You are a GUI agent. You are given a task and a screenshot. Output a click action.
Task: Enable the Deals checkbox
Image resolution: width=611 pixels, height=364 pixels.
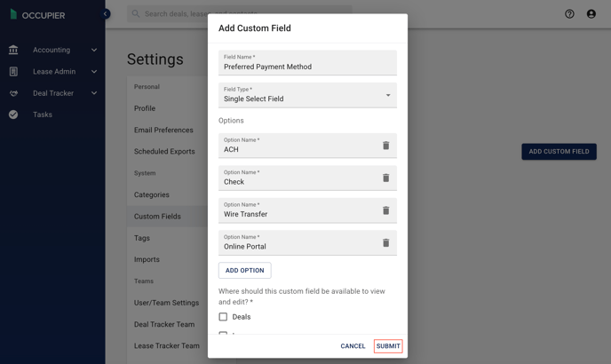tap(223, 317)
